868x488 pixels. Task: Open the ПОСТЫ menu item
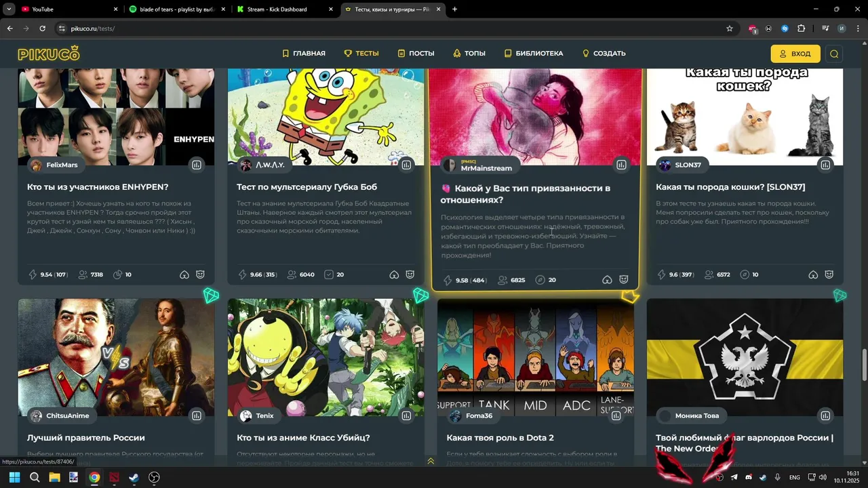tap(416, 54)
